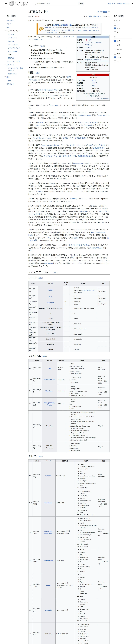Select the 閲覧 tab
Viewport: 138px width, 644px height.
click(x=85, y=17)
